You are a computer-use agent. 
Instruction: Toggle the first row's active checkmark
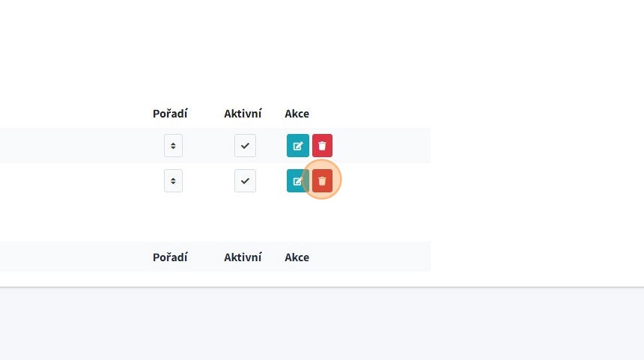click(x=245, y=146)
